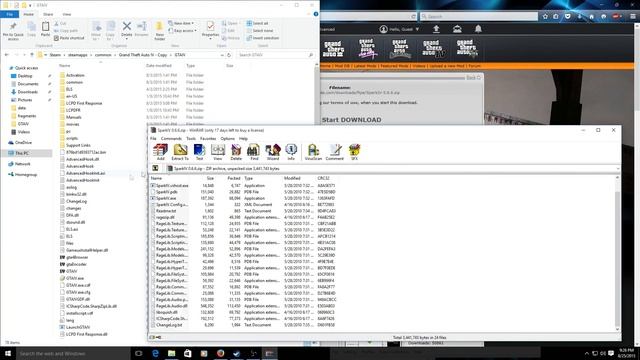
Task: Open the browser hamburger menu
Action: 632,16
